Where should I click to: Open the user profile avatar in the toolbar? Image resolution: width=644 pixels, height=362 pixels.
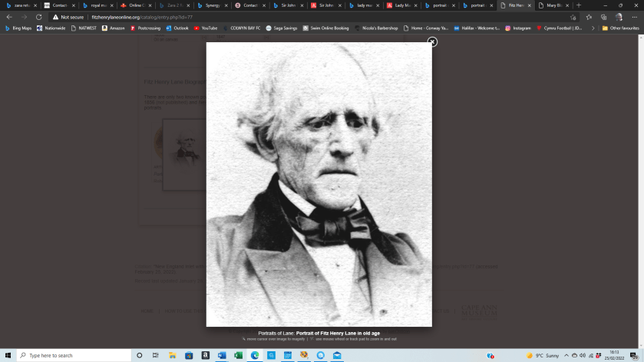tap(619, 17)
